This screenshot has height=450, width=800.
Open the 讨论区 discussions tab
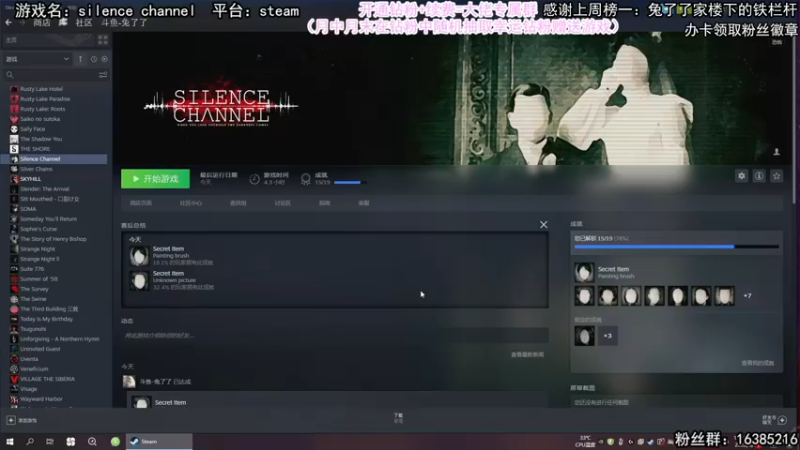pos(283,203)
